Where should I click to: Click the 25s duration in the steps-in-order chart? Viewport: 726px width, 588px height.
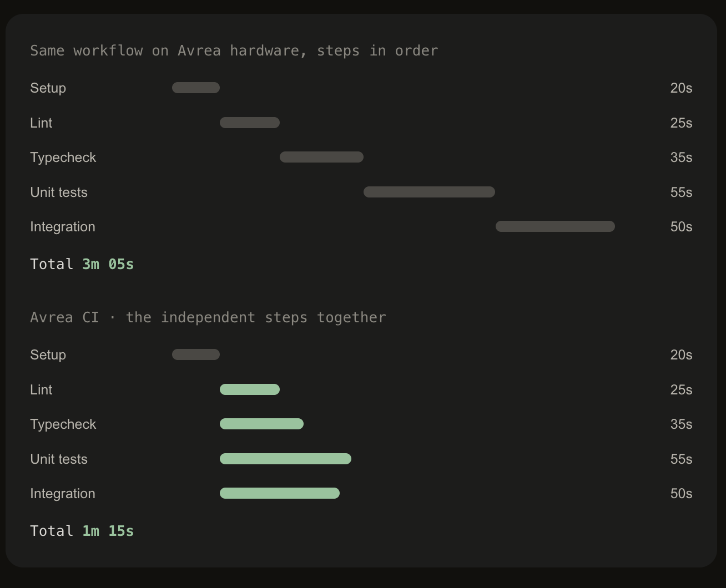click(681, 123)
